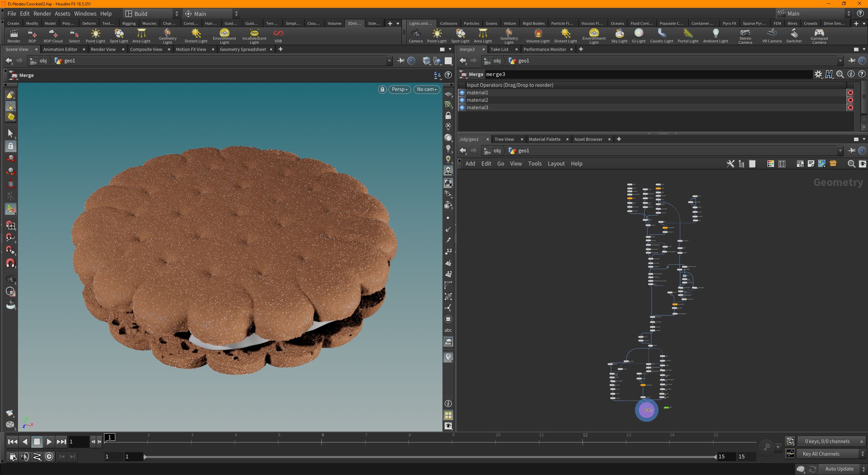This screenshot has width=868, height=475.
Task: Click the timeline range slider handle
Action: [x=145, y=457]
